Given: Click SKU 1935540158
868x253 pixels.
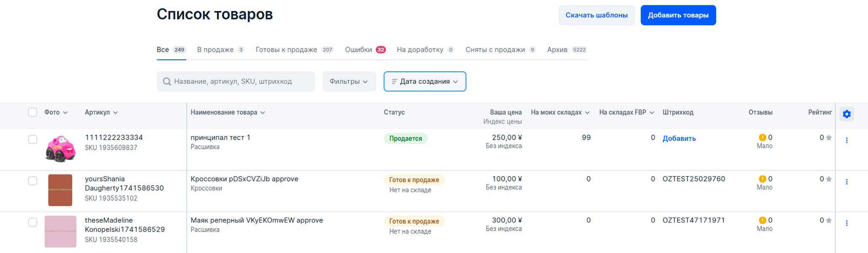Looking at the screenshot, I should click(x=111, y=240).
